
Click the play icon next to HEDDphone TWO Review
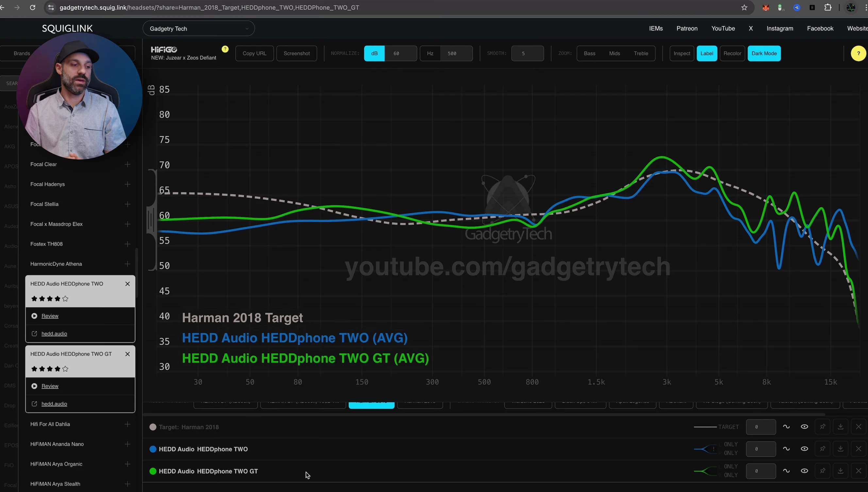click(x=34, y=315)
